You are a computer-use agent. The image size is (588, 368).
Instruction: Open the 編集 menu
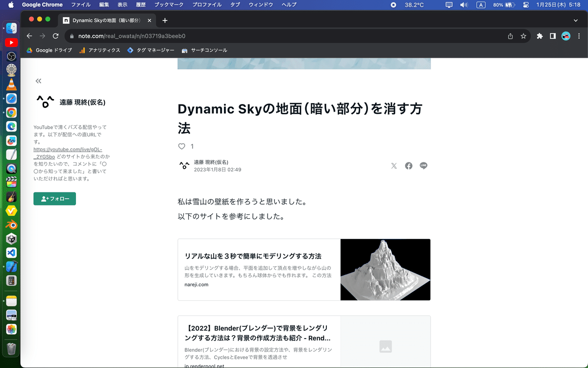[104, 5]
